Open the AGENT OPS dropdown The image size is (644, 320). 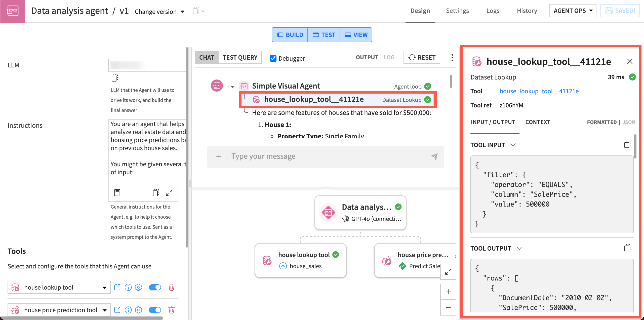coord(573,11)
